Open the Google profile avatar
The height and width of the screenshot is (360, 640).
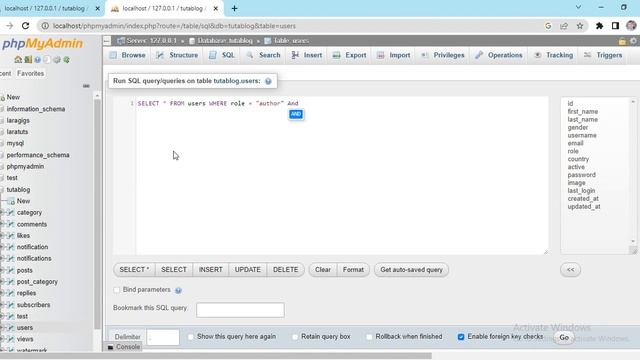tap(631, 26)
